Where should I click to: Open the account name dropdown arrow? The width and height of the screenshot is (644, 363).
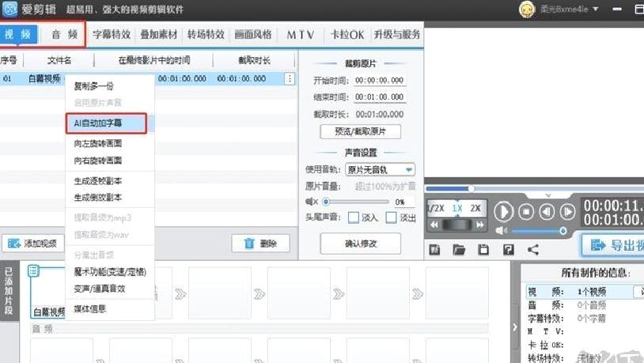point(596,9)
